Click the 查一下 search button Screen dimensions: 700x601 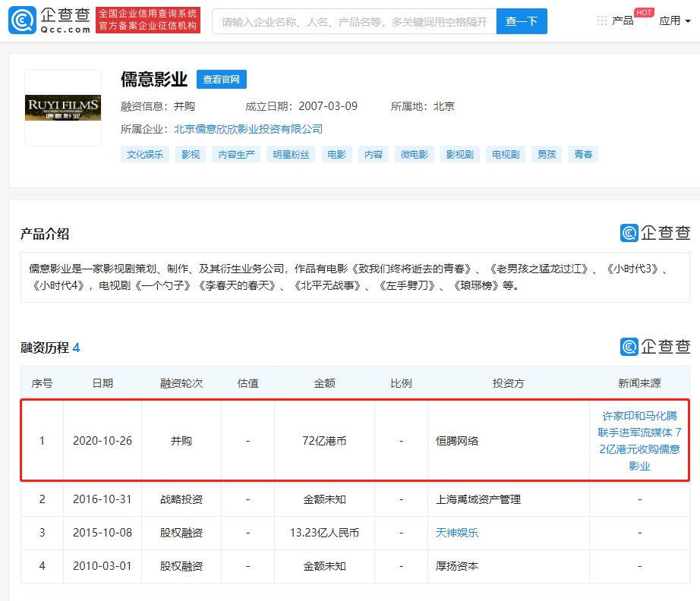(522, 21)
